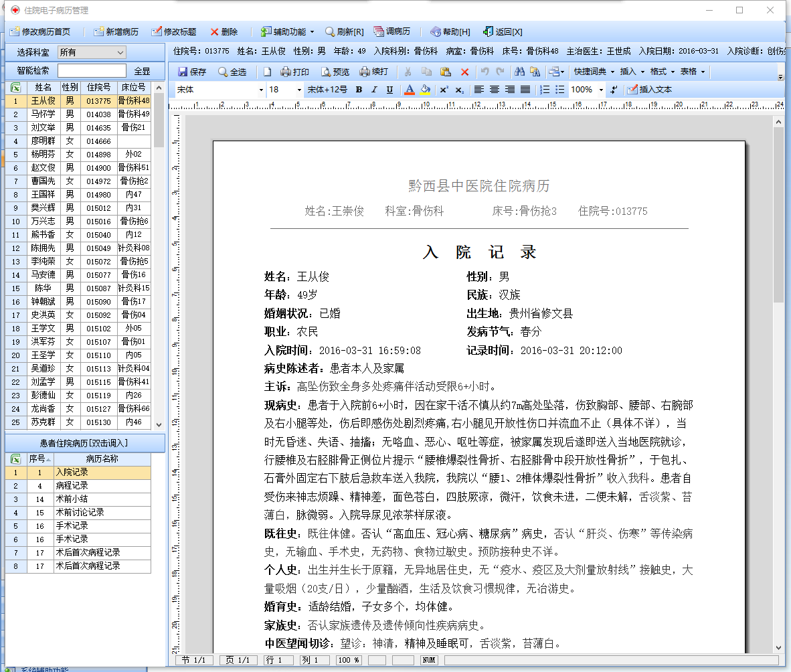Screen dimensions: 791x672
Task: Open the 辅助功能 auxiliary functions menu
Action: [286, 31]
